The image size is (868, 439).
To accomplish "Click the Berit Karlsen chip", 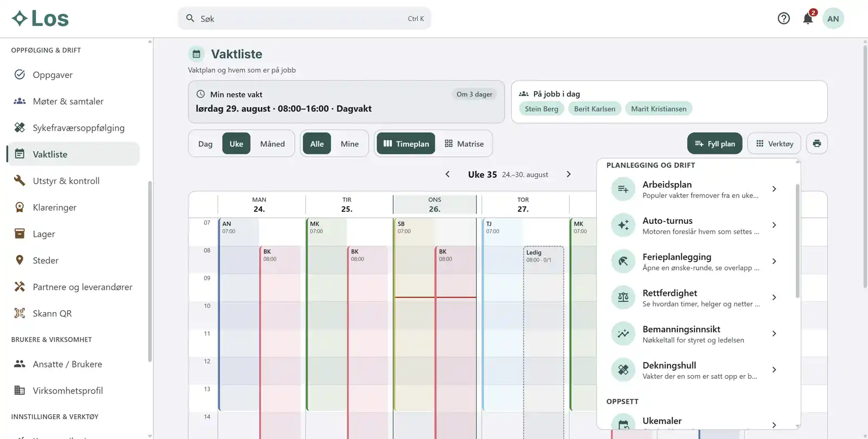I will pos(595,109).
